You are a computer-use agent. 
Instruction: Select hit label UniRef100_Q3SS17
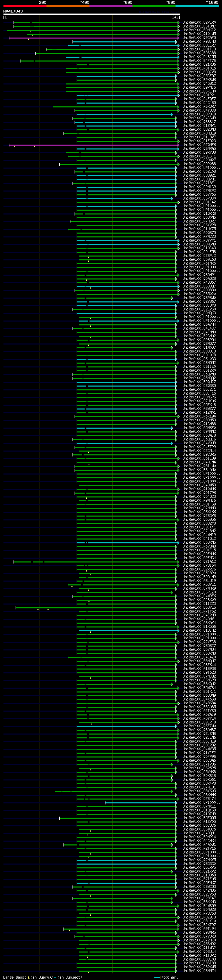(x=199, y=122)
